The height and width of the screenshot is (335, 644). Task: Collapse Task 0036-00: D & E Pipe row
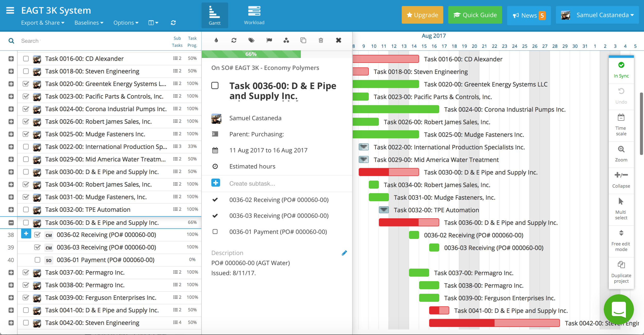coord(11,223)
